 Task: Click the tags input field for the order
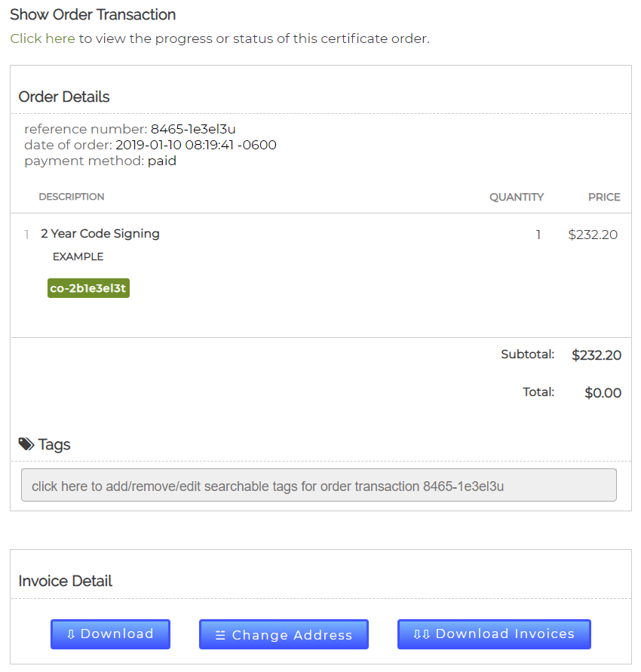(318, 486)
